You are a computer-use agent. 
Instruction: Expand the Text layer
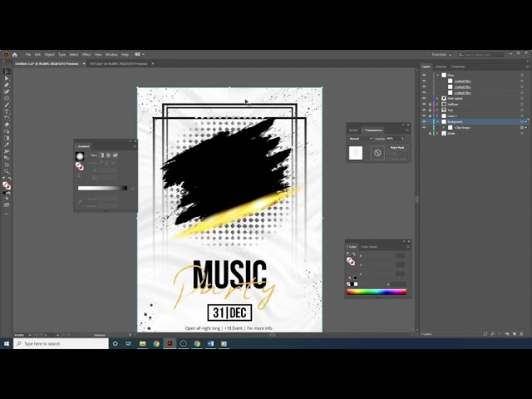tap(437, 110)
